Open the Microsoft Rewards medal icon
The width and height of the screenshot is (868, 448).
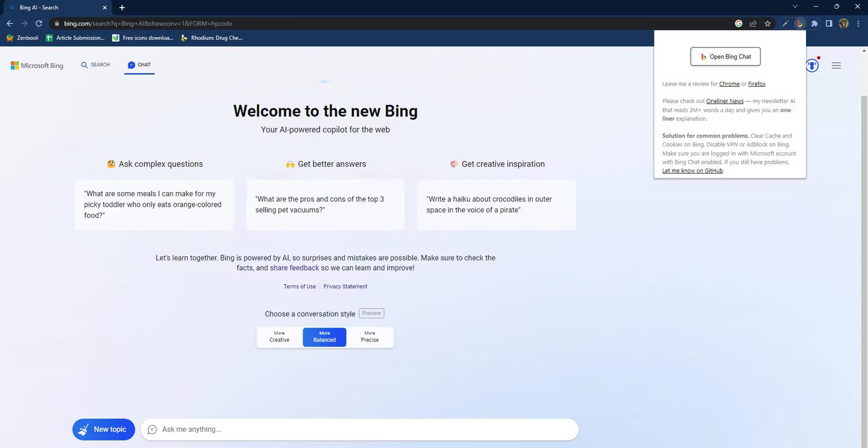point(812,65)
